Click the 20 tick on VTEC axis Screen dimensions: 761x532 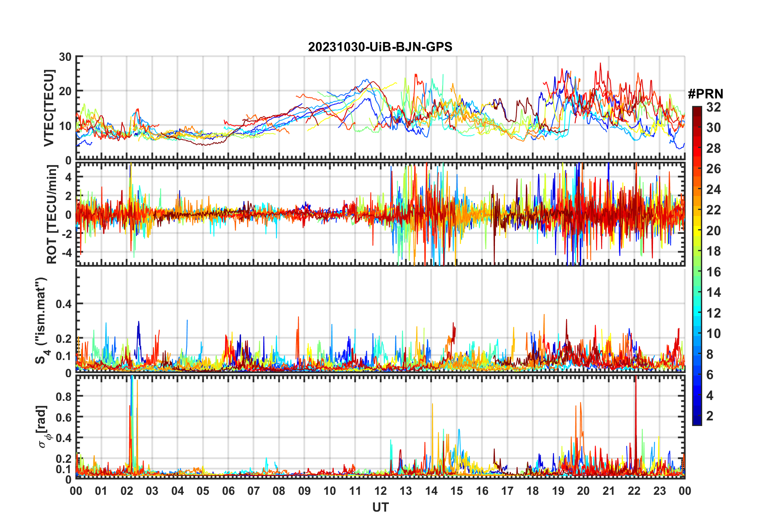(x=65, y=91)
